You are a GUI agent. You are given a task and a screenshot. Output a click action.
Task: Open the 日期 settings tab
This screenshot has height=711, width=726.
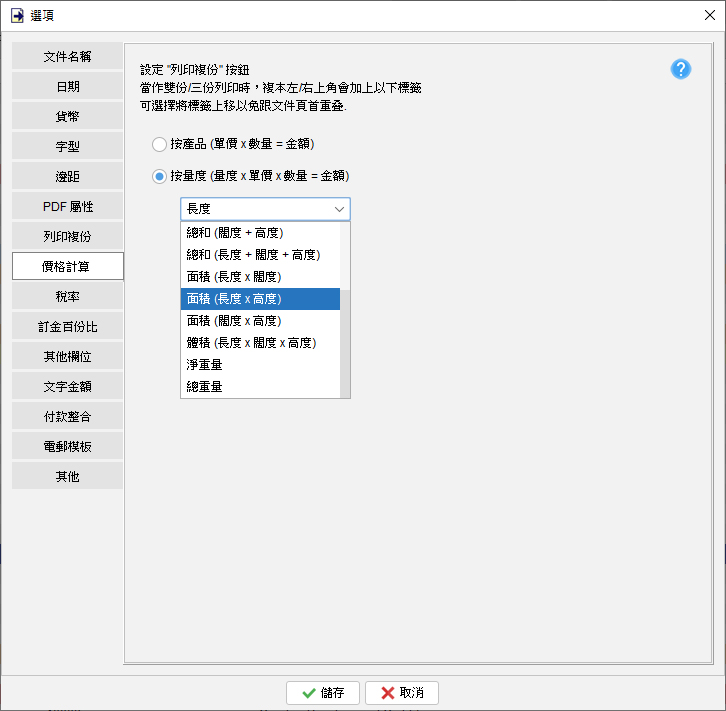[x=68, y=87]
